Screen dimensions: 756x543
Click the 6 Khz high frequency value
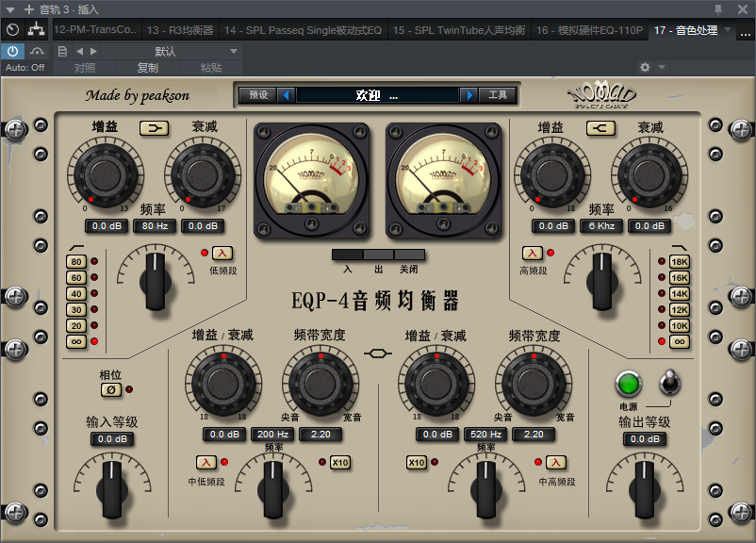(601, 226)
